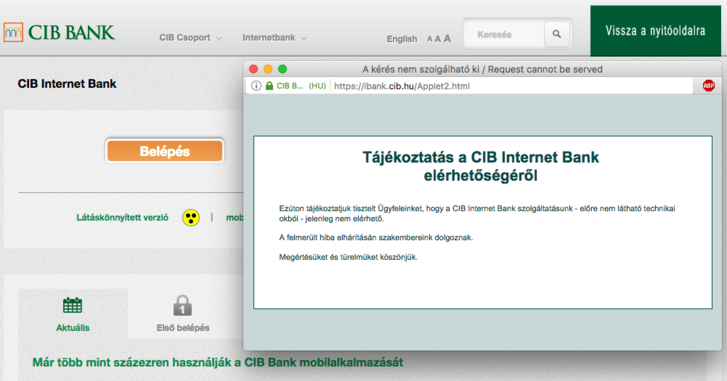The height and width of the screenshot is (381, 727).
Task: Switch language to English
Action: [402, 39]
